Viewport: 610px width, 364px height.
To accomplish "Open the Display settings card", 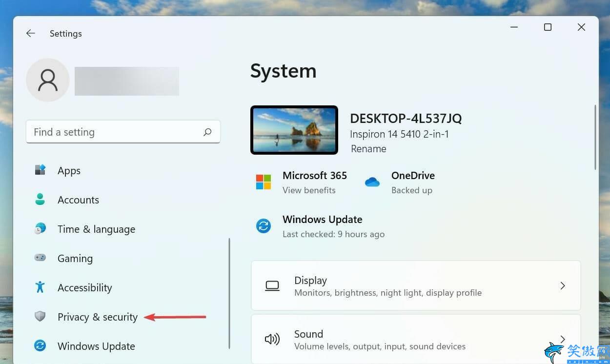I will tap(416, 285).
